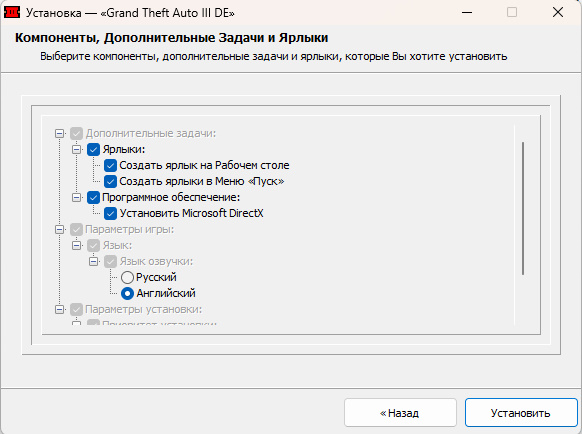Image resolution: width=582 pixels, height=434 pixels.
Task: Collapse the Ярлыки tree branch
Action: pyautogui.click(x=76, y=149)
